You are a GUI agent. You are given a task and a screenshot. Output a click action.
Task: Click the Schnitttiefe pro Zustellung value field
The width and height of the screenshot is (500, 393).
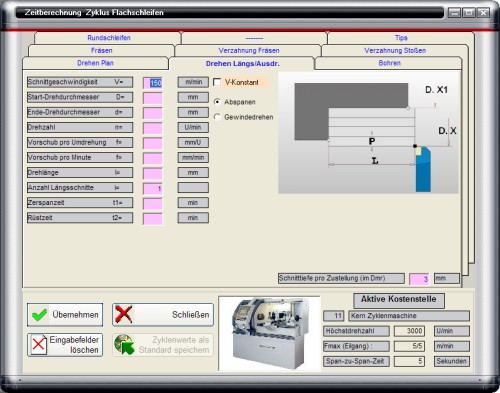point(419,279)
